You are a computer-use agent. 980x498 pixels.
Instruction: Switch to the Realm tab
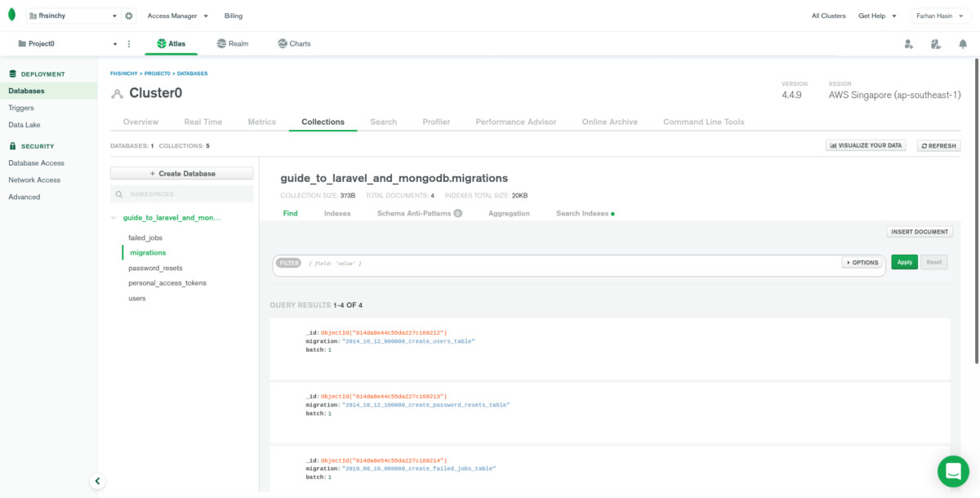(x=233, y=43)
